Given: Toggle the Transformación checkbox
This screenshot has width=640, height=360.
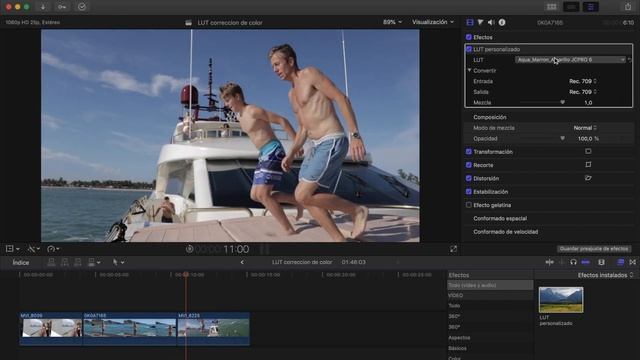Looking at the screenshot, I should (x=469, y=151).
